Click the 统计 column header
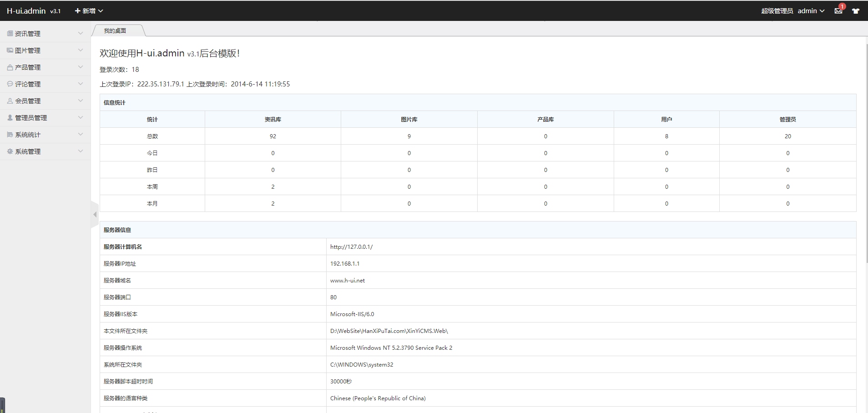The image size is (868, 413). click(152, 120)
